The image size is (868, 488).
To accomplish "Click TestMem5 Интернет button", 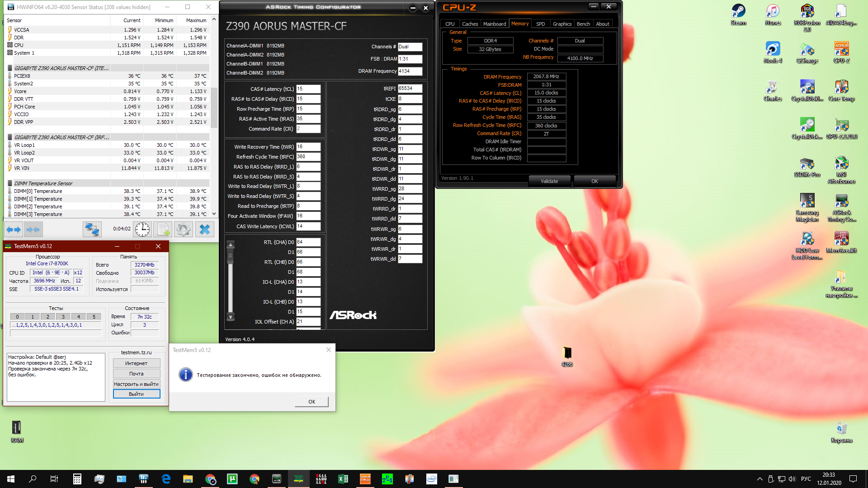I will click(136, 363).
